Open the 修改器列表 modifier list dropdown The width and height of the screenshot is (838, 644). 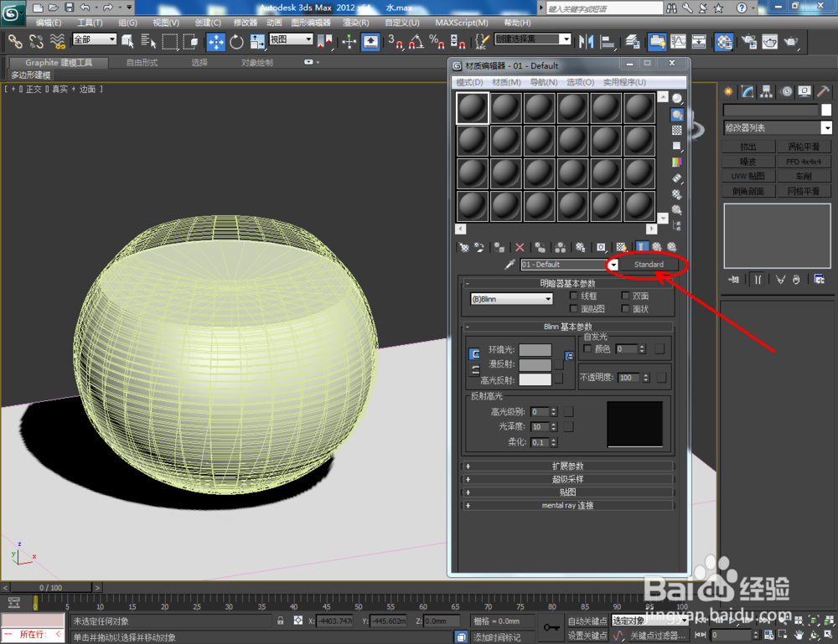coord(778,127)
